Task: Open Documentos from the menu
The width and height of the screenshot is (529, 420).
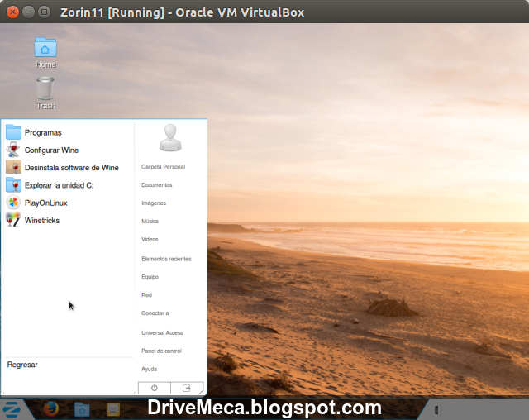Action: point(157,185)
